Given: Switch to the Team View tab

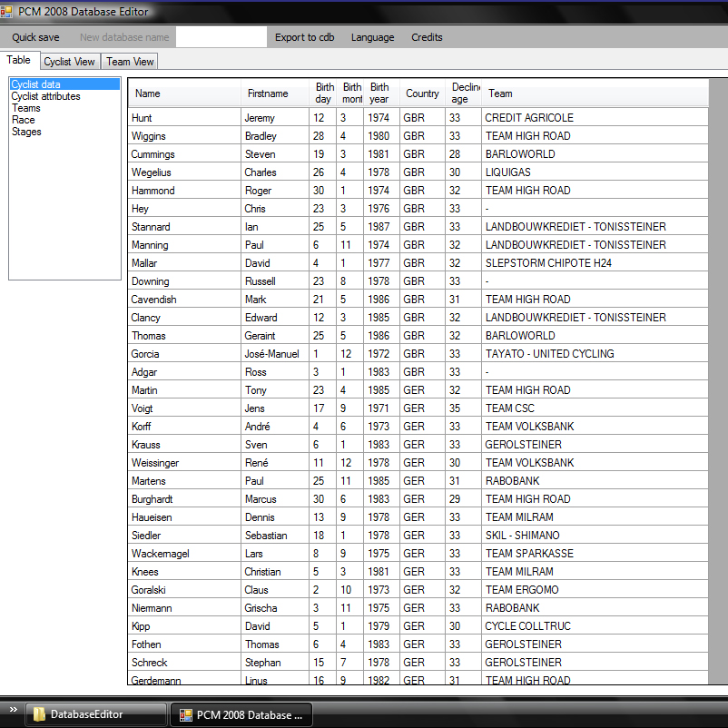Looking at the screenshot, I should [130, 62].
